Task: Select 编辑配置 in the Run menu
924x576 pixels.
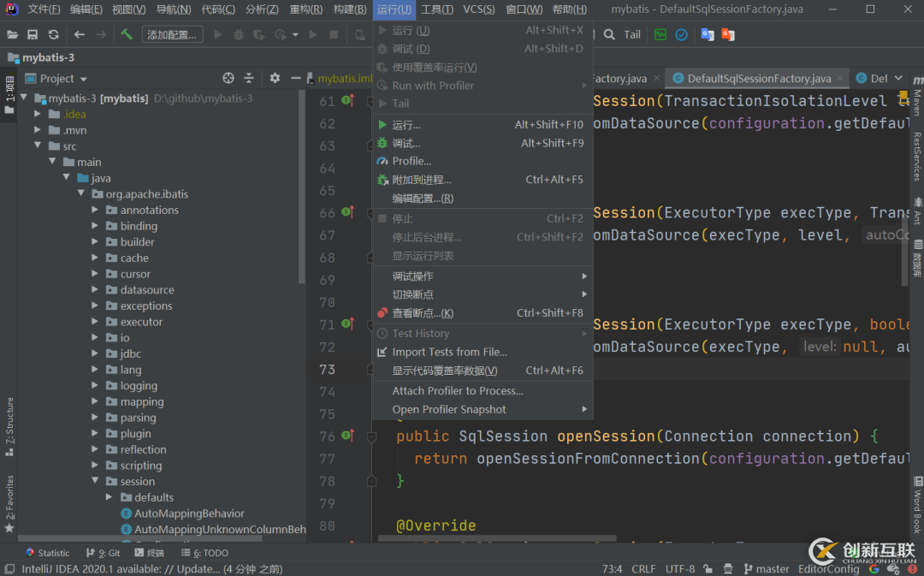Action: (423, 199)
